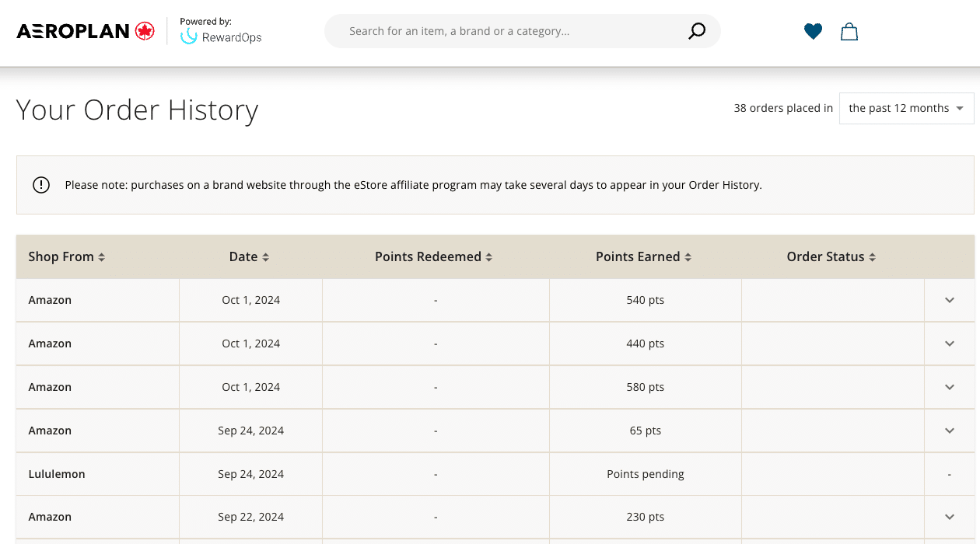Expand the 230 pts Amazon order

949,517
